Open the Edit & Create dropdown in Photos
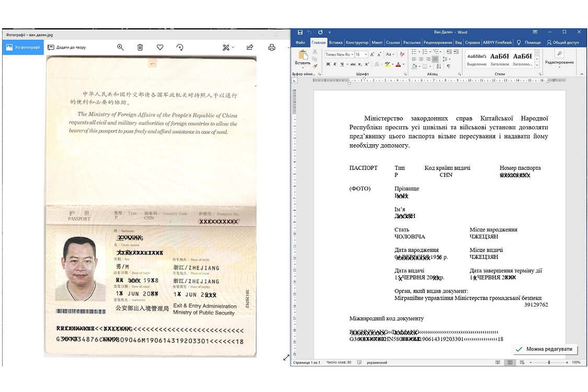 (229, 48)
